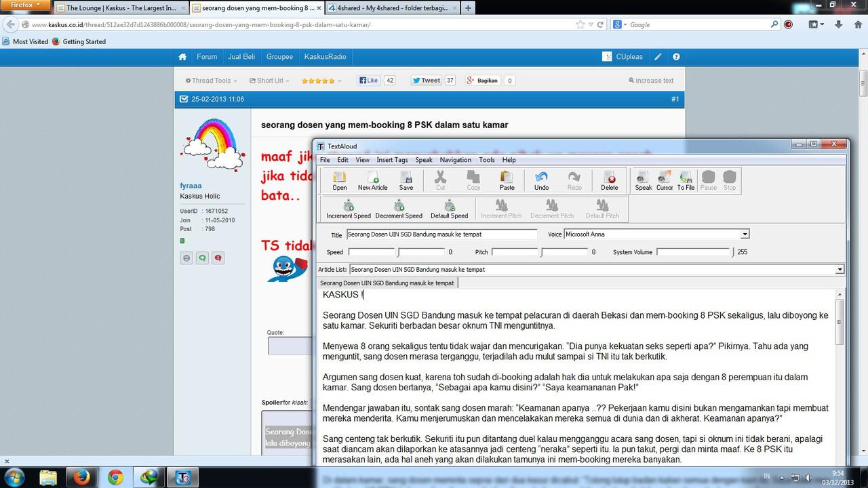This screenshot has height=488, width=868.
Task: Open TextAloud File menu
Action: (x=325, y=160)
